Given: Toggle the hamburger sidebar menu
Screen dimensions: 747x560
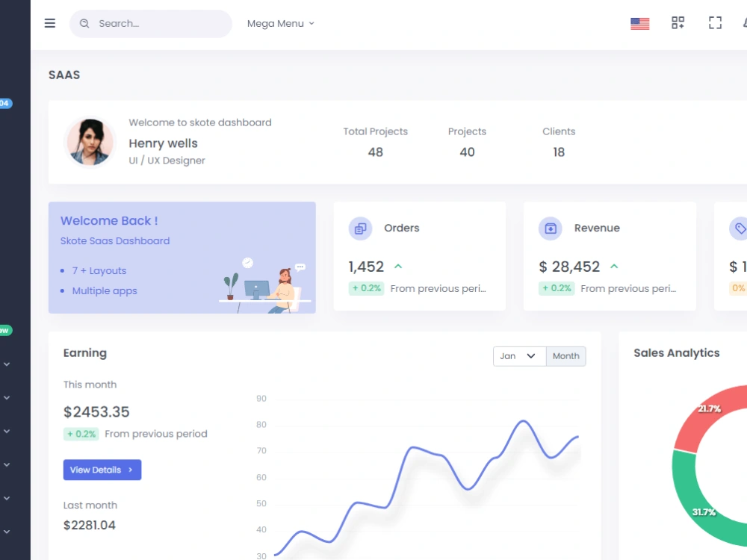Looking at the screenshot, I should (x=49, y=23).
